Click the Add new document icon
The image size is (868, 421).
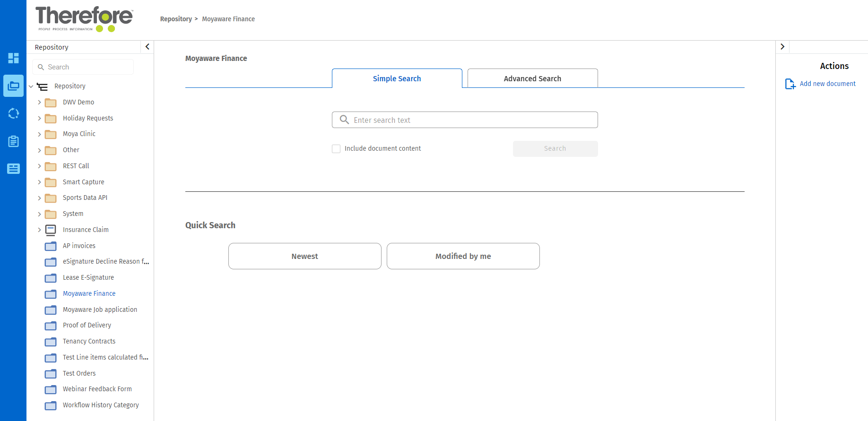[790, 84]
